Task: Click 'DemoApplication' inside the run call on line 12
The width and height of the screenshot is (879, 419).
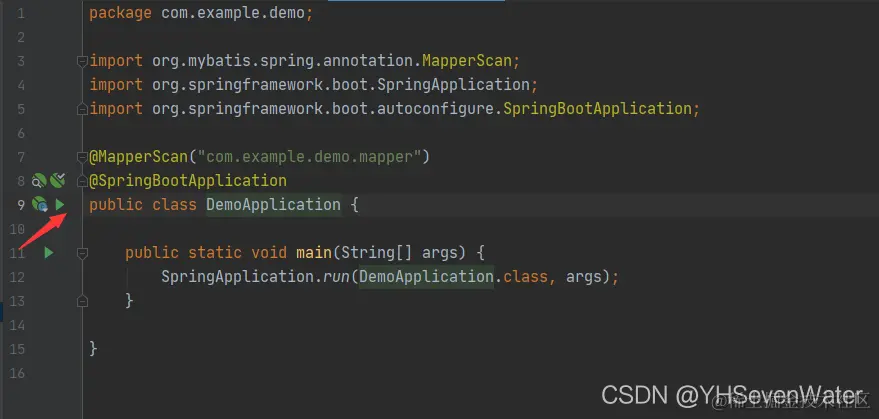Action: (x=427, y=277)
